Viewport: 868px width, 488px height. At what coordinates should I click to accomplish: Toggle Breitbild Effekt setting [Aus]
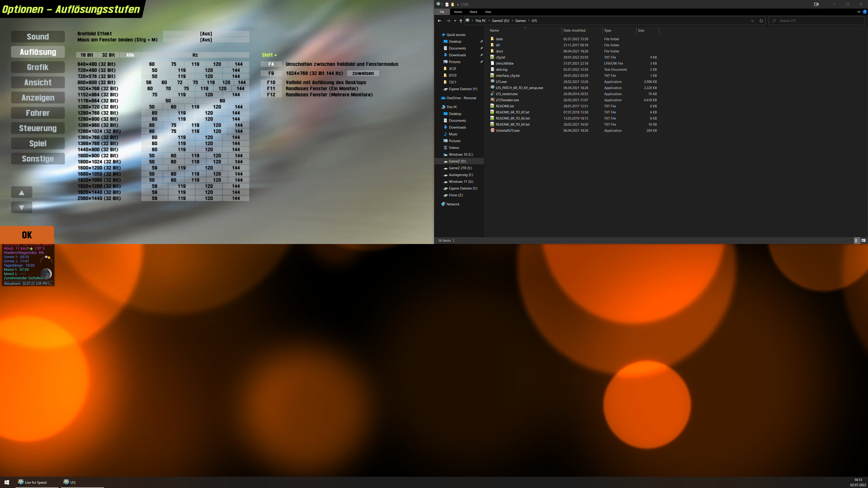(x=206, y=34)
